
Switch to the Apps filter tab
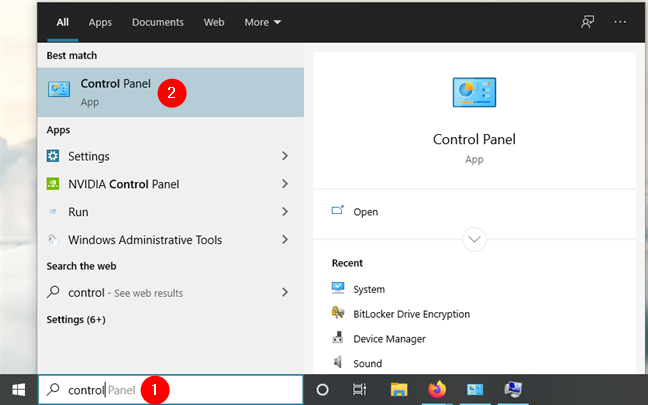click(100, 21)
